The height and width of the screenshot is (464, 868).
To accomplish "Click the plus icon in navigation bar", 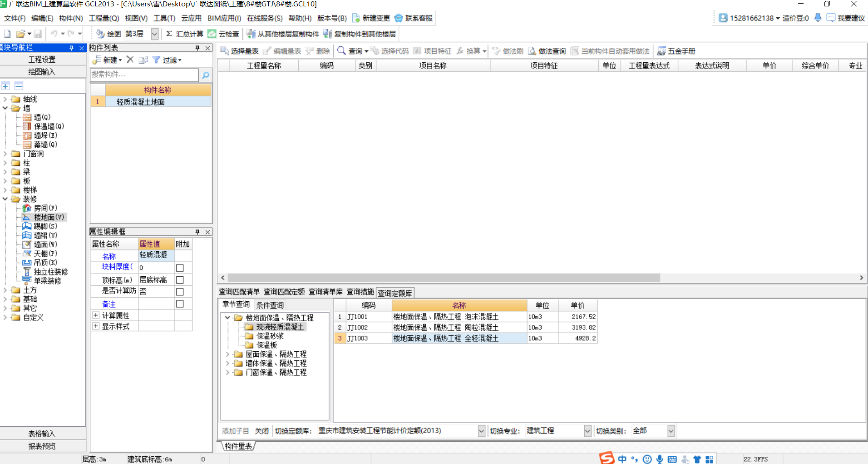I will click(6, 86).
